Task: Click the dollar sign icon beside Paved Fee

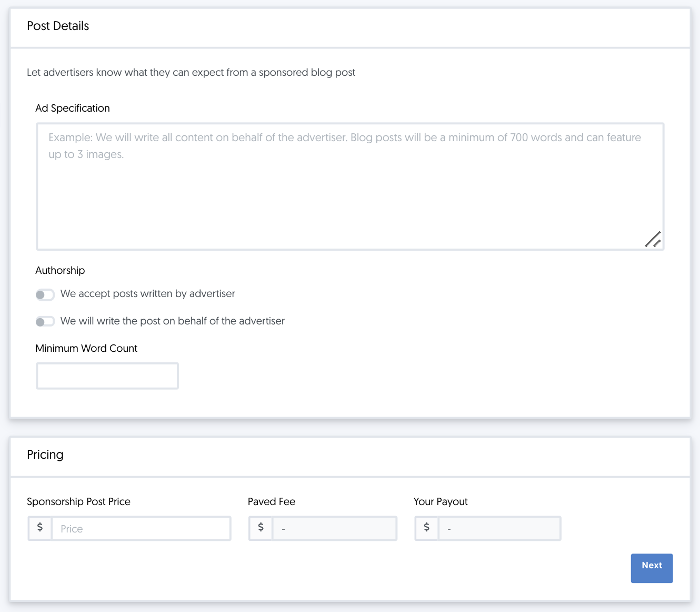Action: pyautogui.click(x=261, y=528)
